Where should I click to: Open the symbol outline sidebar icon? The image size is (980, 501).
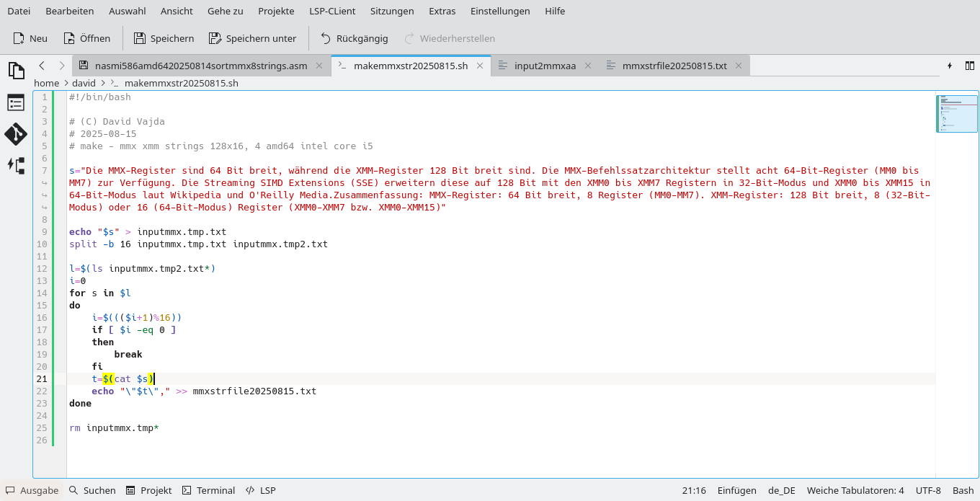click(16, 102)
